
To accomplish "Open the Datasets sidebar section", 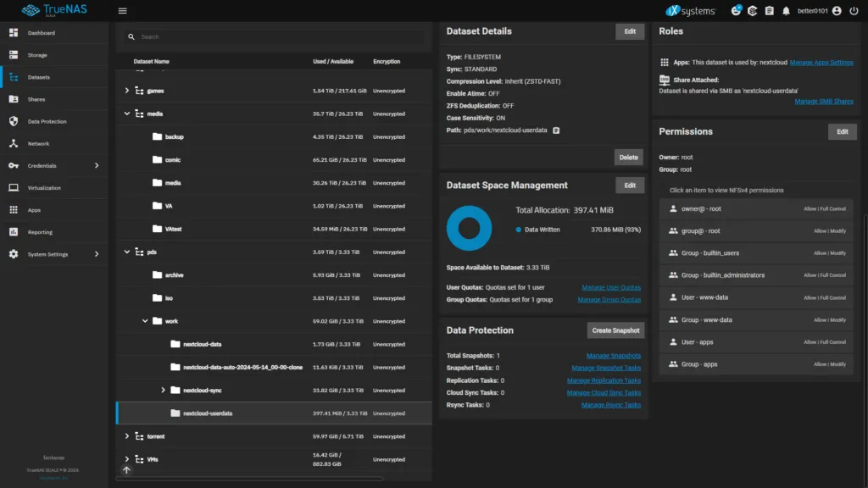I will click(40, 75).
